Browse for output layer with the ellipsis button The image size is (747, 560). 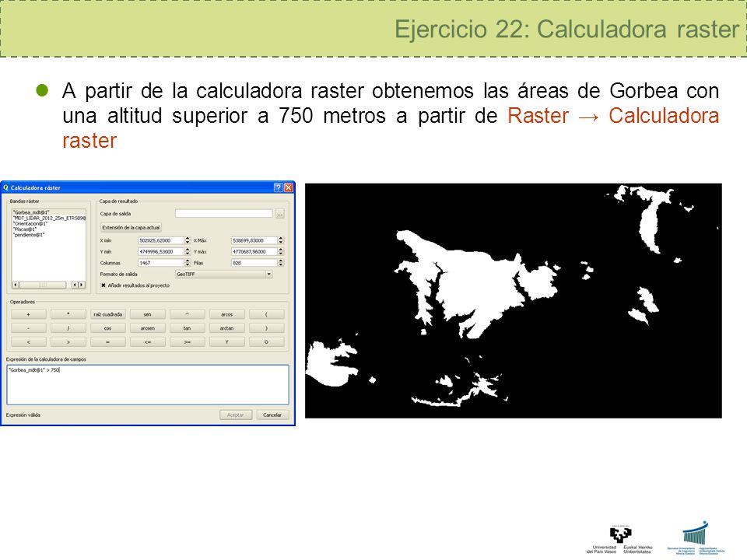point(279,214)
